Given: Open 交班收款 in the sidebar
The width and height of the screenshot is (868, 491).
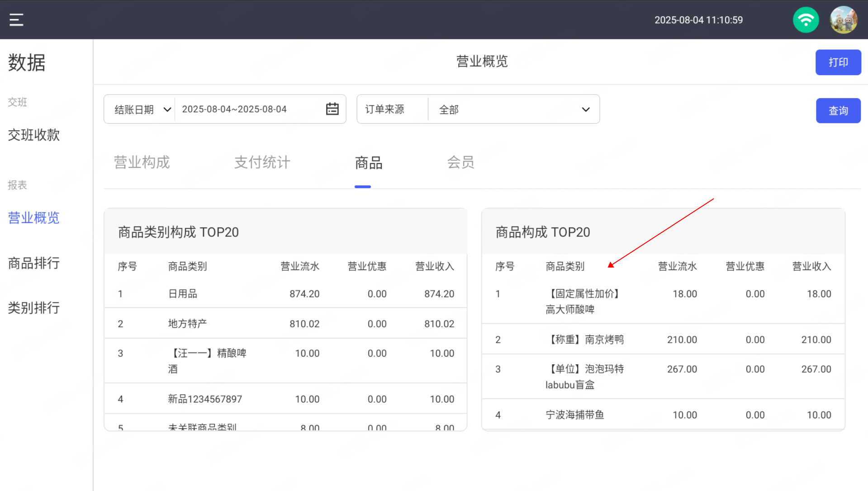Looking at the screenshot, I should 34,135.
